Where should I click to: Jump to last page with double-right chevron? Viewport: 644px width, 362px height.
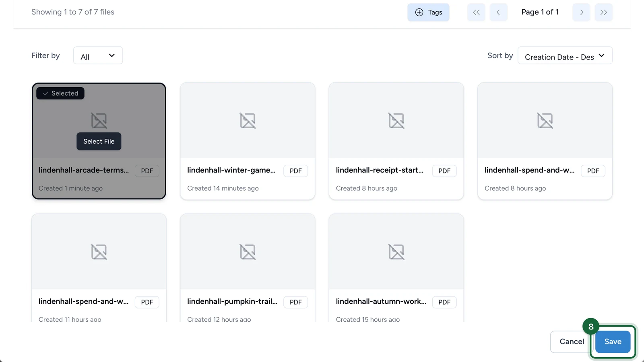pyautogui.click(x=603, y=12)
